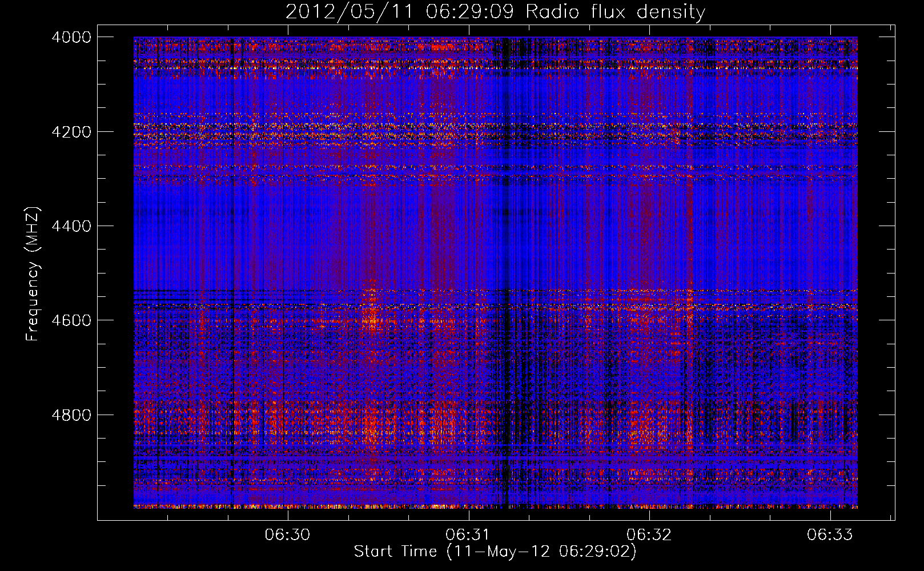Click the plot title "2012/05/11 06:29:09 Radio flux density"

pyautogui.click(x=495, y=12)
